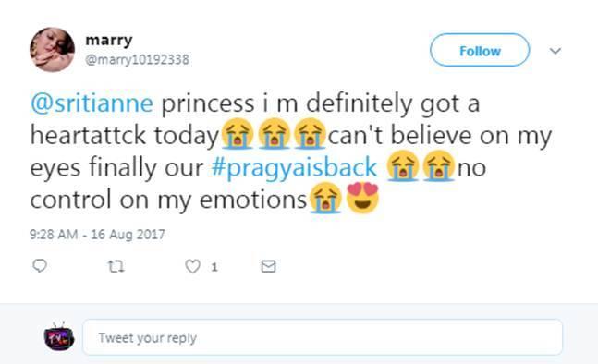Viewport: 598px width, 364px height.
Task: Open the @sritianne mention link
Action: [92, 103]
